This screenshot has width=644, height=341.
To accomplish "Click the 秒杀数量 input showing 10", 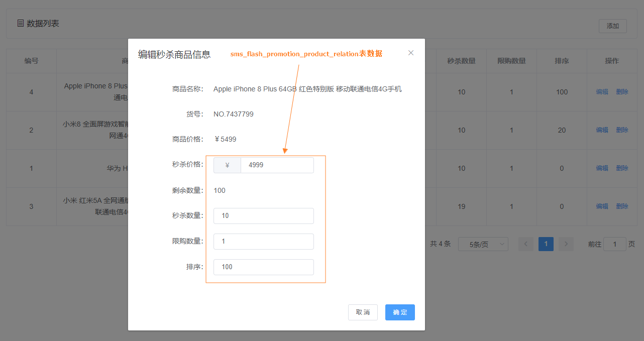I will tap(263, 215).
